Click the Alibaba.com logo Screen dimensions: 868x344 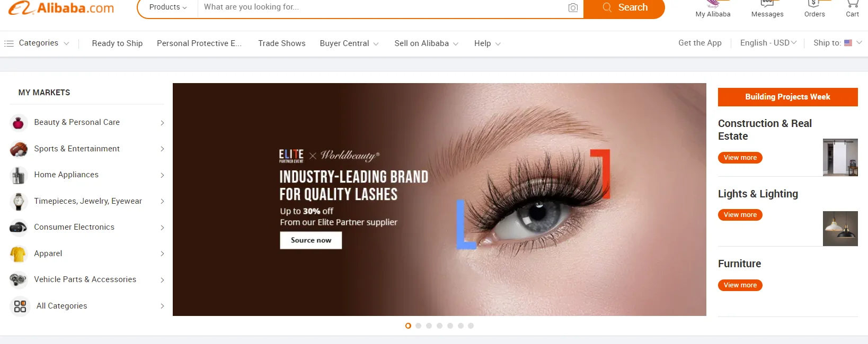[61, 8]
